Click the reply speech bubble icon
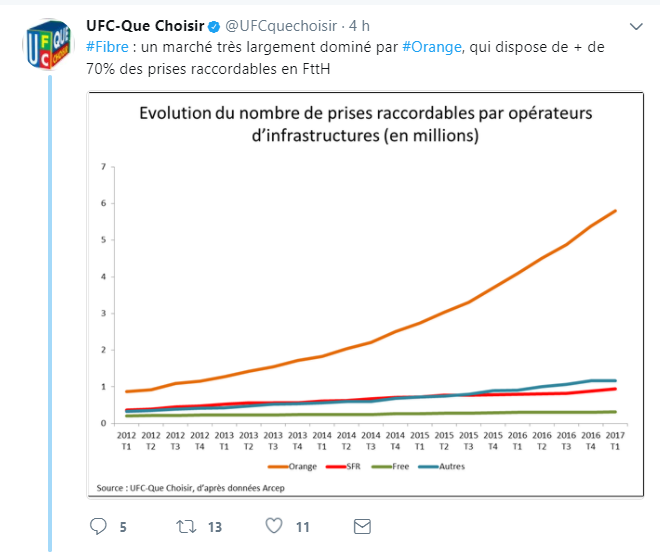Screen dimensions: 660x554 [99, 526]
